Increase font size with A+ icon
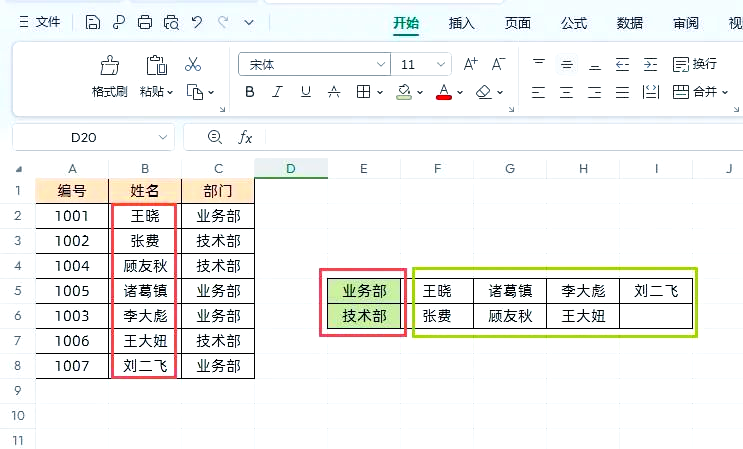The height and width of the screenshot is (449, 743). [471, 64]
